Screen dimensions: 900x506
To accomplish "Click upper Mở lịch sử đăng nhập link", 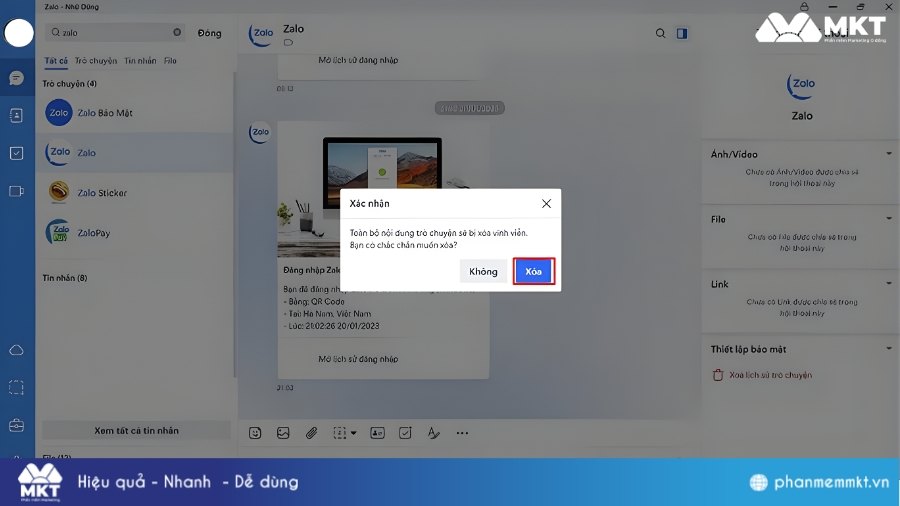I will click(358, 60).
